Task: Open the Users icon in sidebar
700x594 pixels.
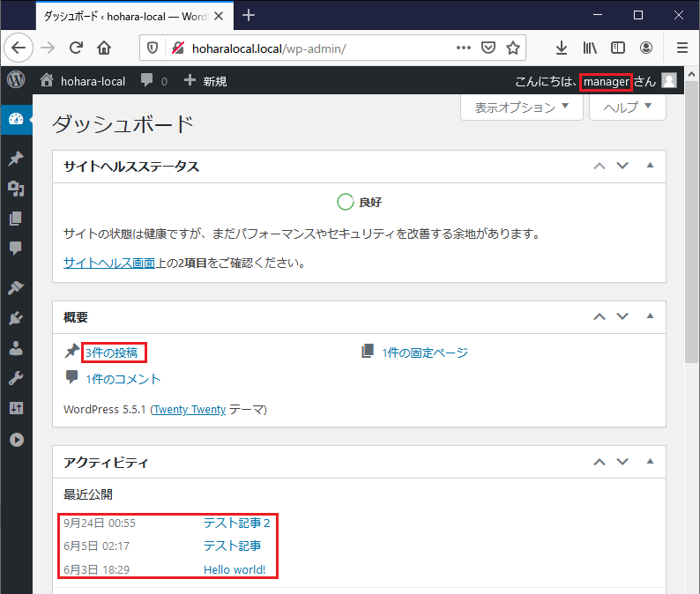Action: pyautogui.click(x=15, y=348)
